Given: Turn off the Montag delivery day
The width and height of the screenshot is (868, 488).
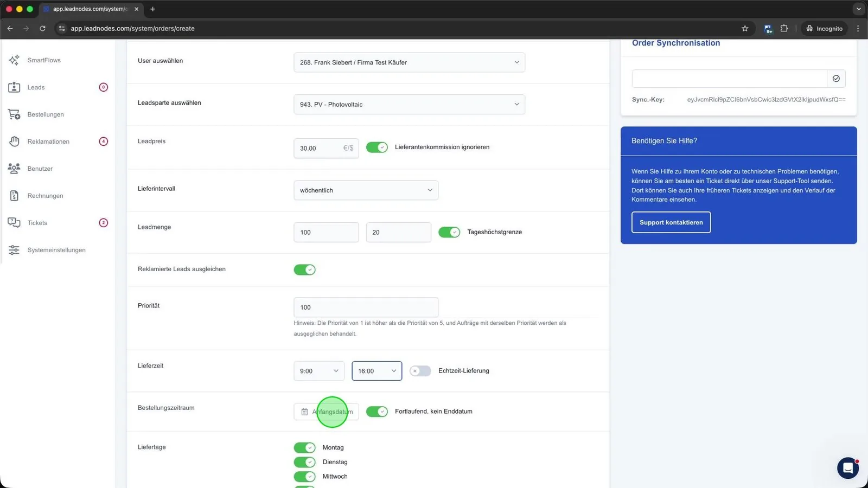Looking at the screenshot, I should coord(304,447).
